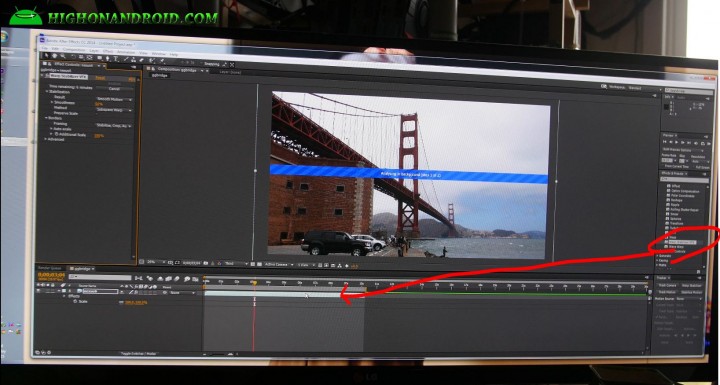Select the Selection arrow tool
Viewport: 720px width, 385px height.
click(x=46, y=56)
